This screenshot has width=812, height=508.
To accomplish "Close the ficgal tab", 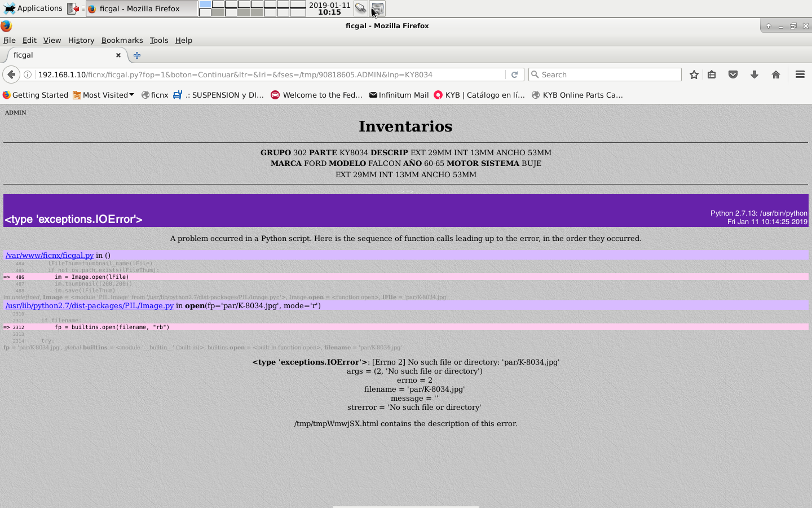I will pos(118,55).
